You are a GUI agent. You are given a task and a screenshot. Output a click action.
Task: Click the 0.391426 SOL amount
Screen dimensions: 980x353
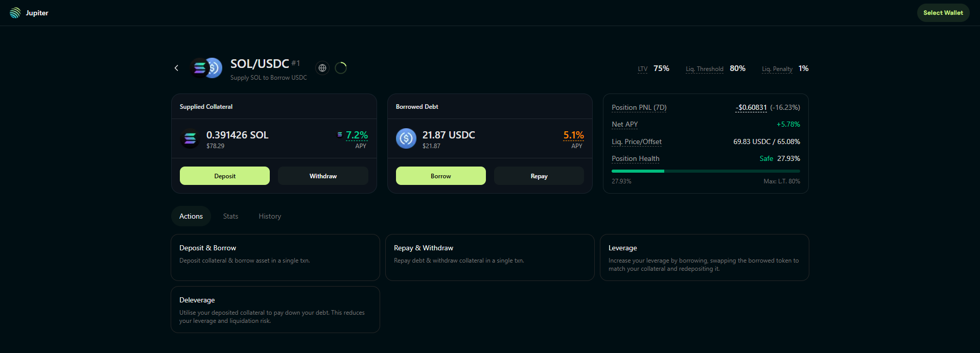(x=237, y=135)
